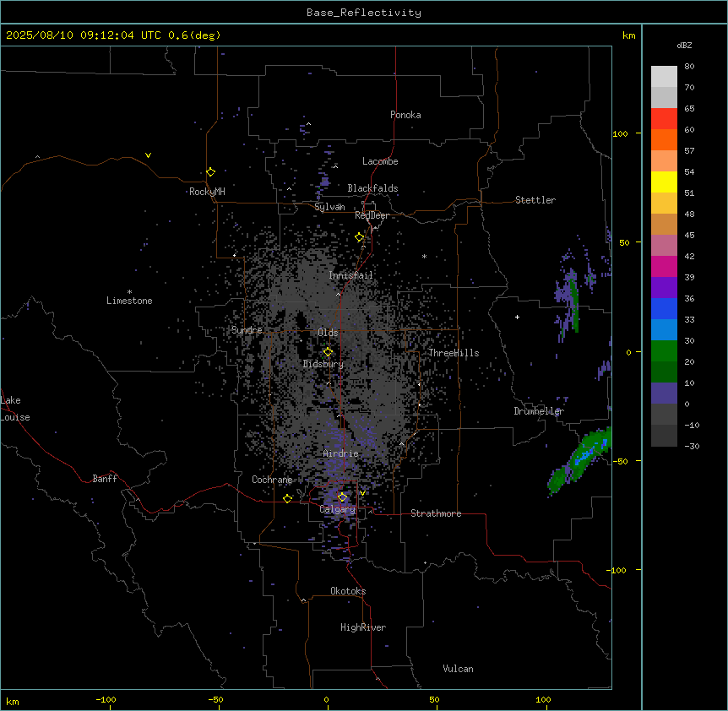This screenshot has width=728, height=711.
Task: Click the Drumheller label
Action: click(539, 411)
